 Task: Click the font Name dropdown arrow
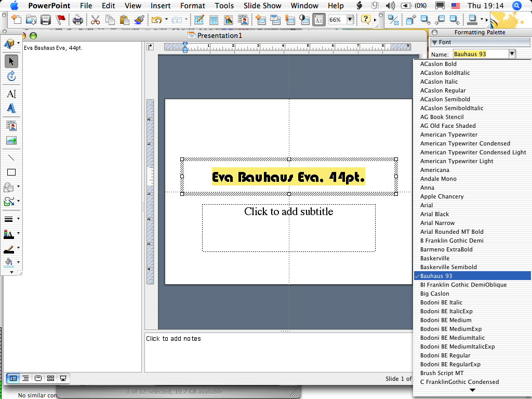point(512,54)
